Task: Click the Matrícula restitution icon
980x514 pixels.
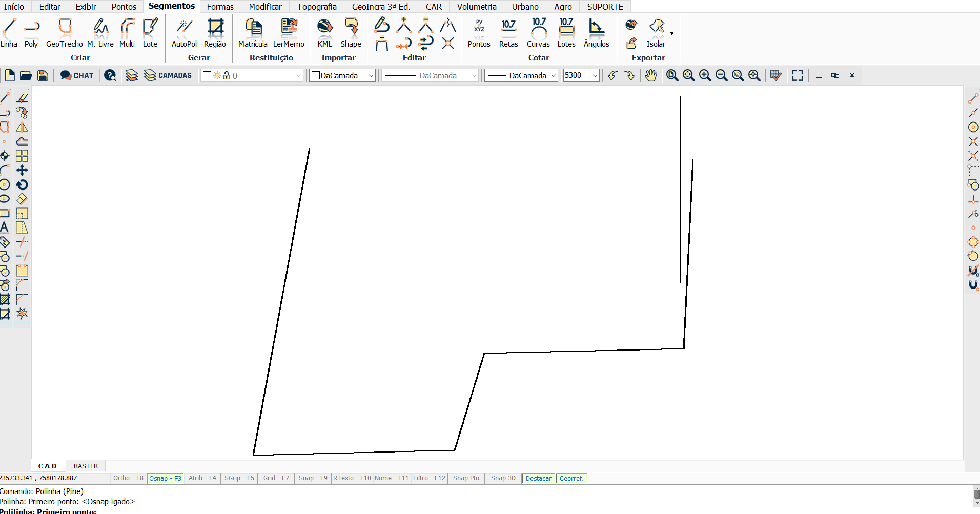Action: 253,33
